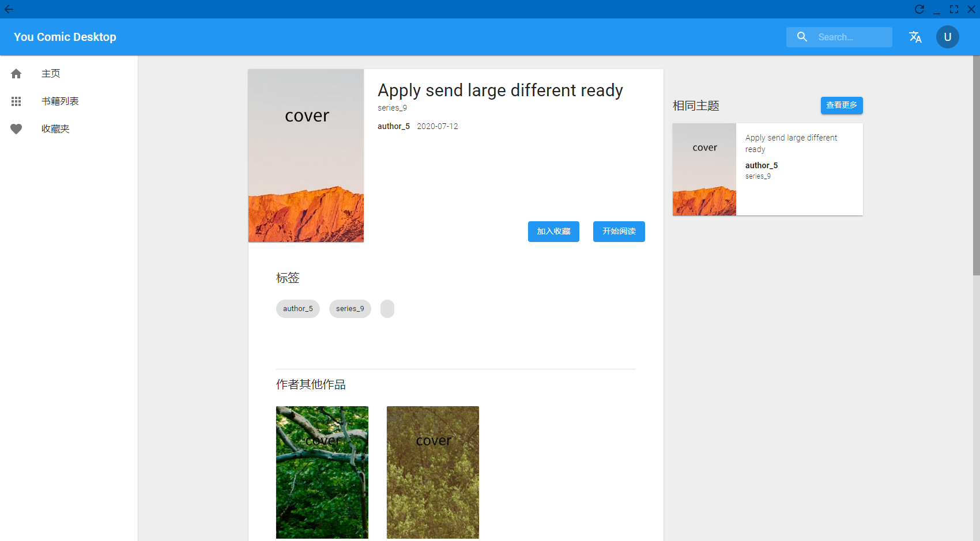Open the green forest cover thumbnail
Viewport: 980px width, 541px height.
322,472
